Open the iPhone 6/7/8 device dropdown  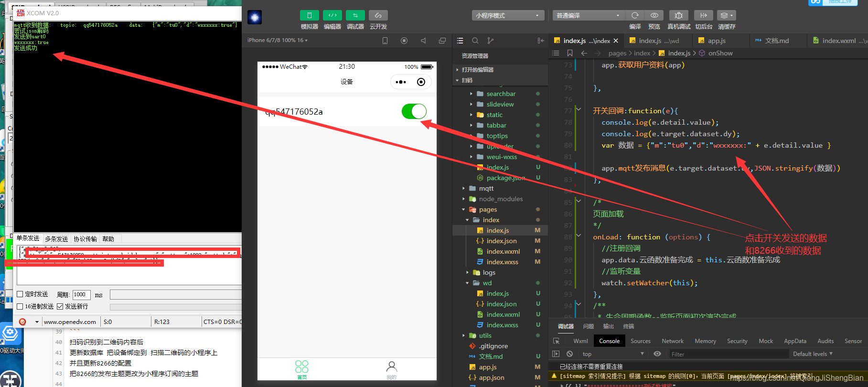[278, 40]
